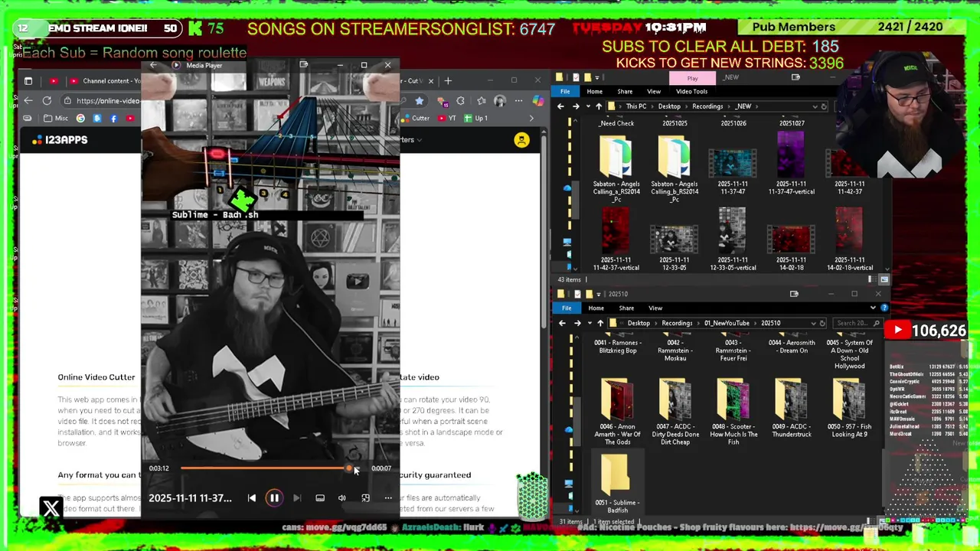Toggle Media Player mini player view

coord(365,498)
